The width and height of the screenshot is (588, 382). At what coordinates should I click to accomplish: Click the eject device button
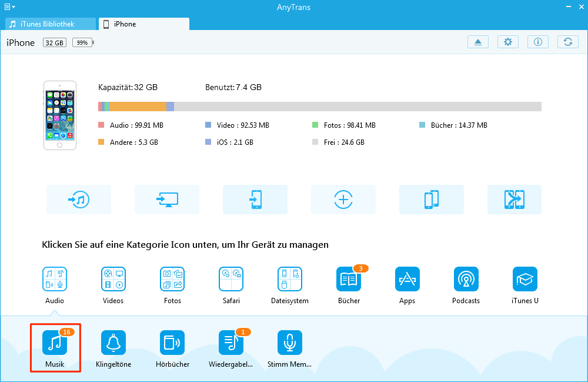[x=478, y=42]
